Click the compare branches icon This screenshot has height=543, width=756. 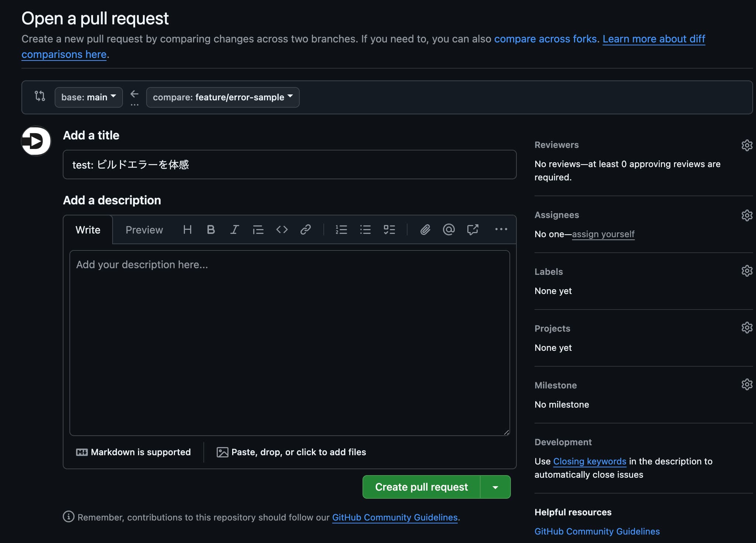coord(40,96)
